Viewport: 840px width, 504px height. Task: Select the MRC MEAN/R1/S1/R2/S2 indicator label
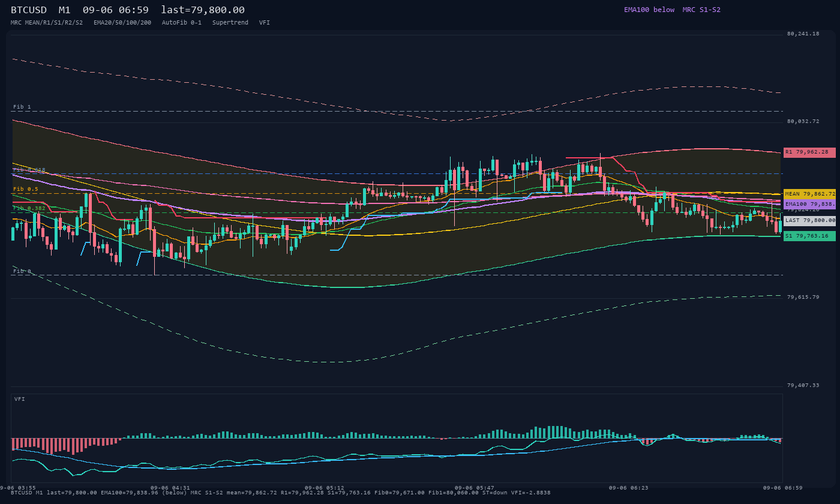tap(47, 22)
